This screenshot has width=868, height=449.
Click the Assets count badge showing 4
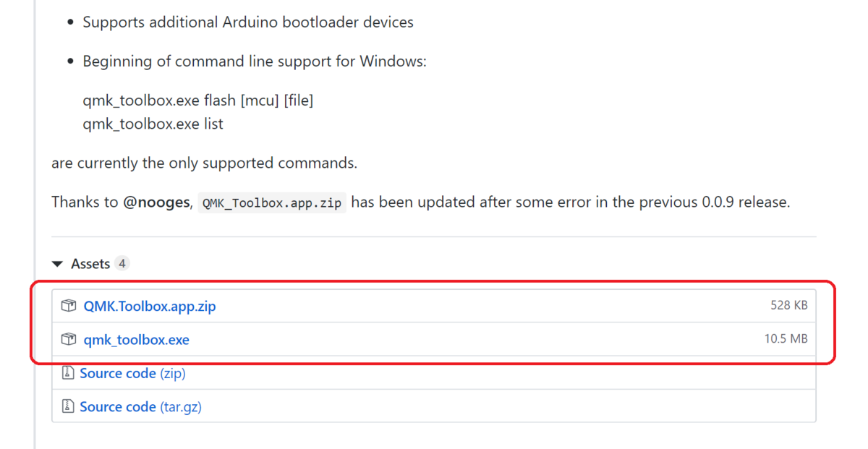122,264
